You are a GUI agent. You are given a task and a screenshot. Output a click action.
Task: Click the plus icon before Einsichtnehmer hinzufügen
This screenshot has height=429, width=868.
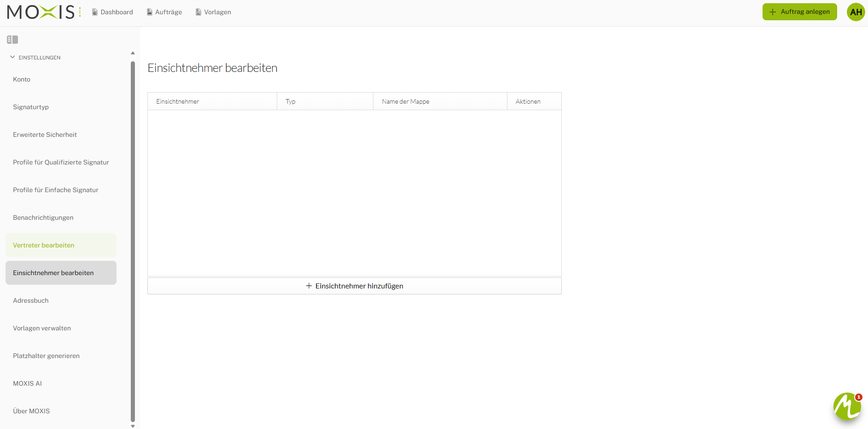click(x=309, y=286)
